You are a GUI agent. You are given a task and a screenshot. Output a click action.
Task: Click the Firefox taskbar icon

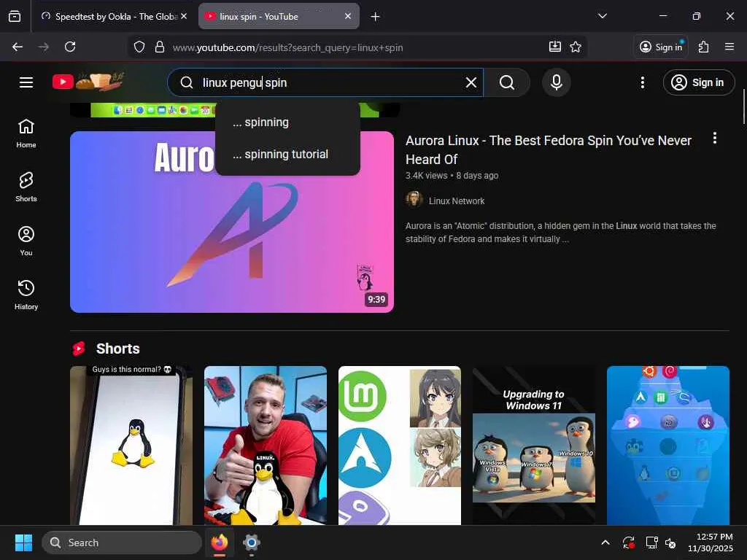(220, 542)
